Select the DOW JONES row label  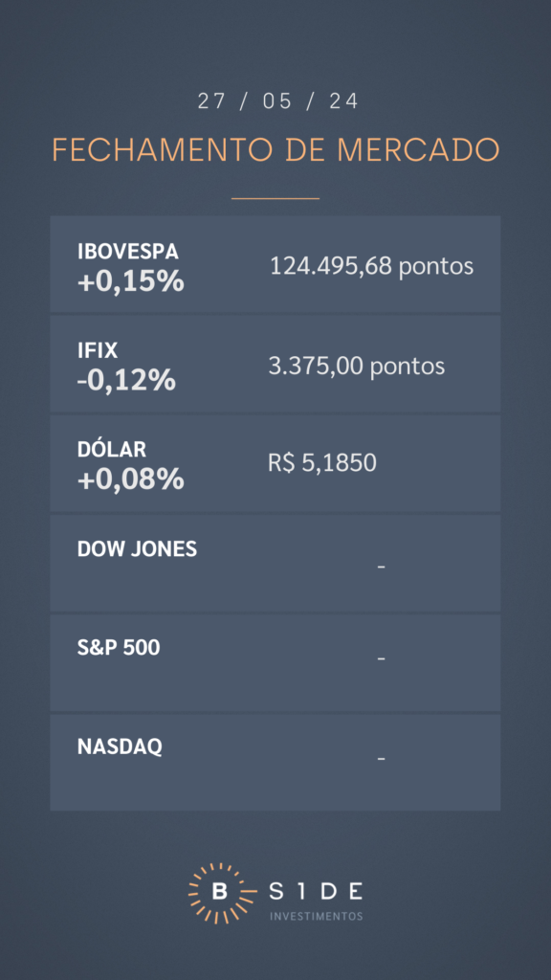pyautogui.click(x=138, y=548)
